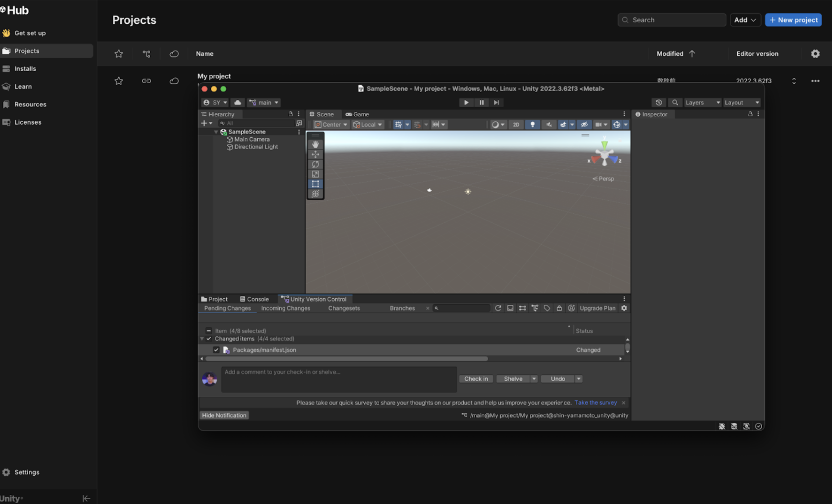Open the Hub projects settings gear icon

[815, 54]
